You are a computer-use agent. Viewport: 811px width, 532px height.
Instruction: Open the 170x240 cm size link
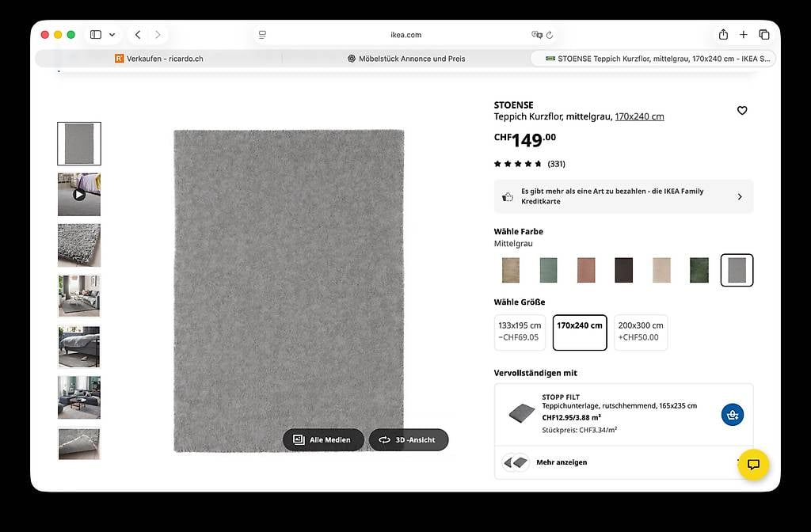click(x=639, y=116)
